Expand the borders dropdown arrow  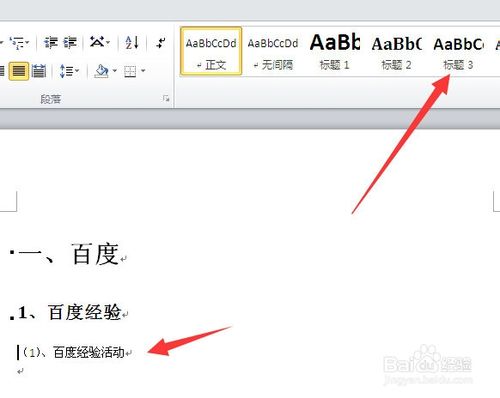point(143,71)
